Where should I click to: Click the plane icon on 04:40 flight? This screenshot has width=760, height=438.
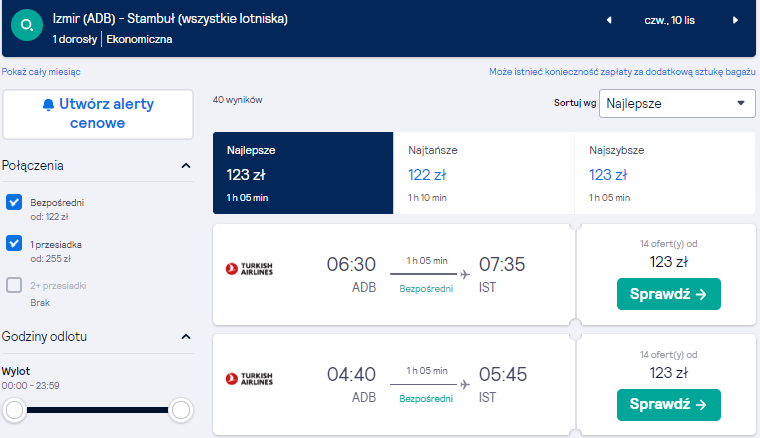(x=465, y=385)
